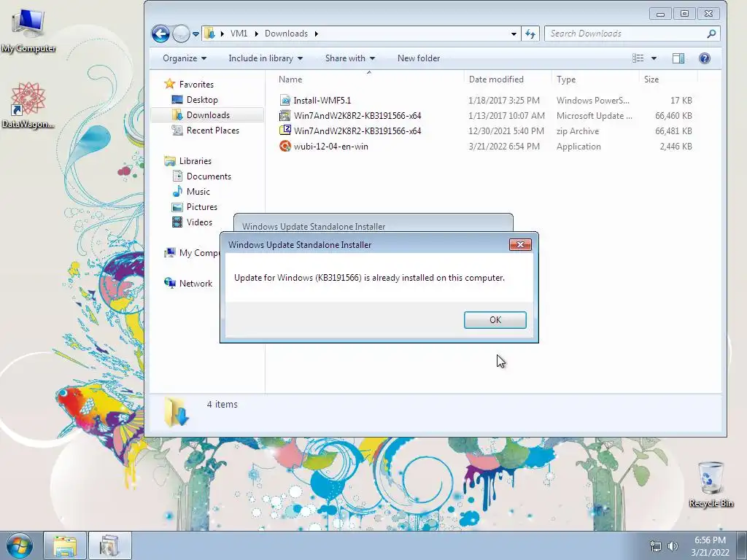Click the zip archive file icon

pos(285,130)
